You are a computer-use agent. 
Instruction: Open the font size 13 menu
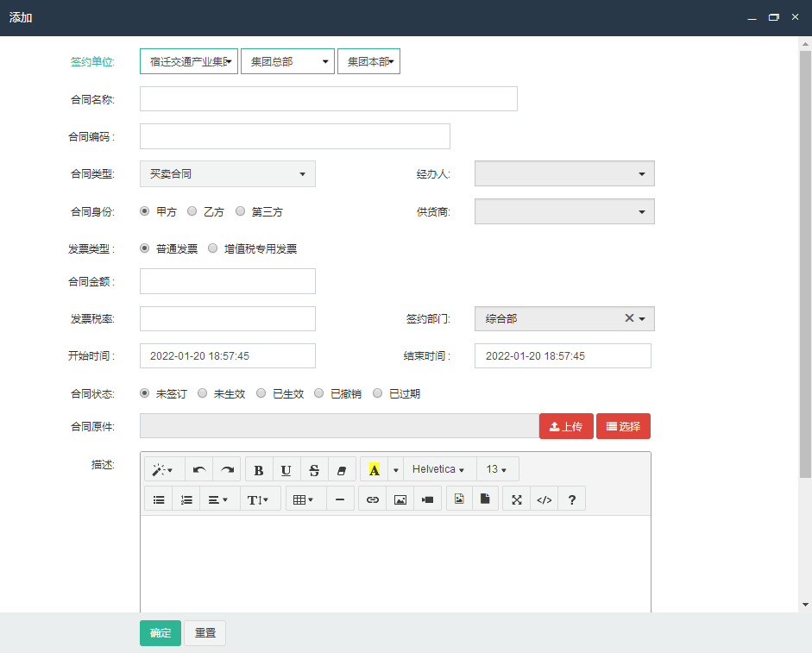coord(496,470)
